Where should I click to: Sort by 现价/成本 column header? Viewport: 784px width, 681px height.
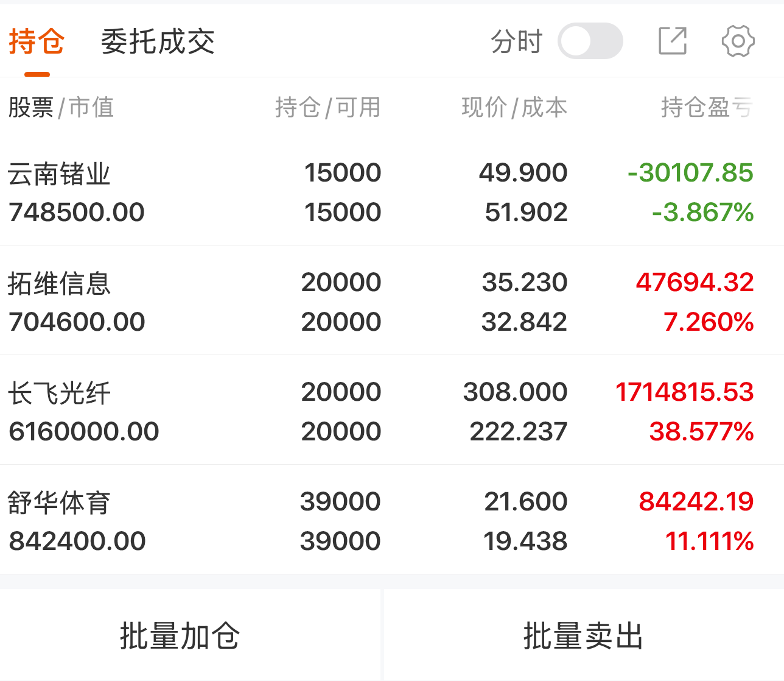[x=514, y=108]
